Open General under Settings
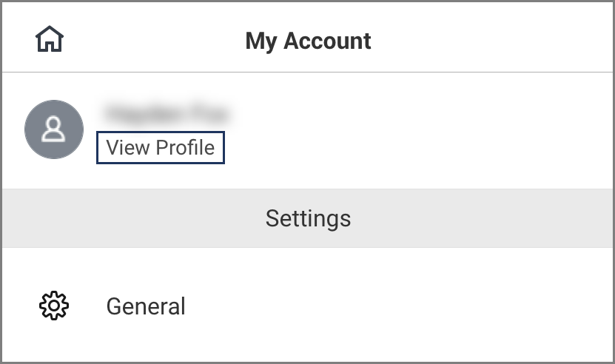615x364 pixels. 146,306
